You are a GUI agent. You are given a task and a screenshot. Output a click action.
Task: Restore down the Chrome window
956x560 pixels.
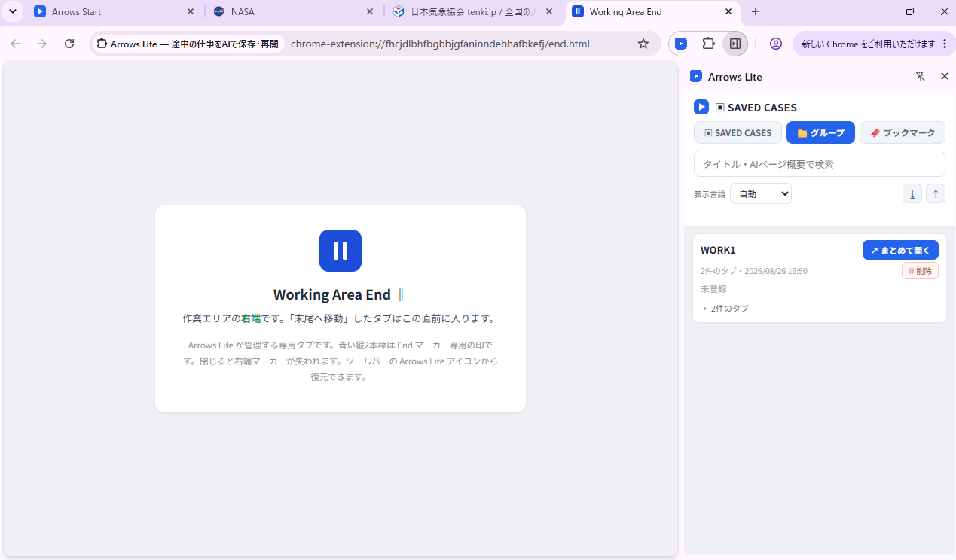910,12
